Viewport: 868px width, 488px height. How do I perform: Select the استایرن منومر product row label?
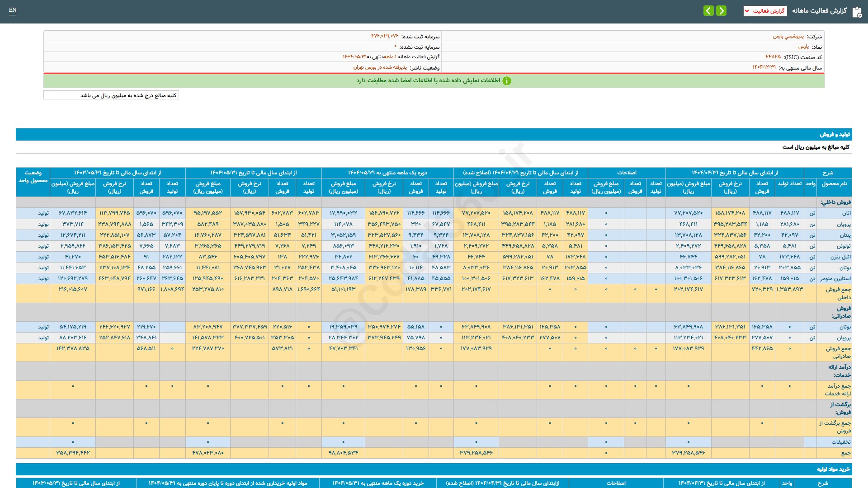pos(835,278)
